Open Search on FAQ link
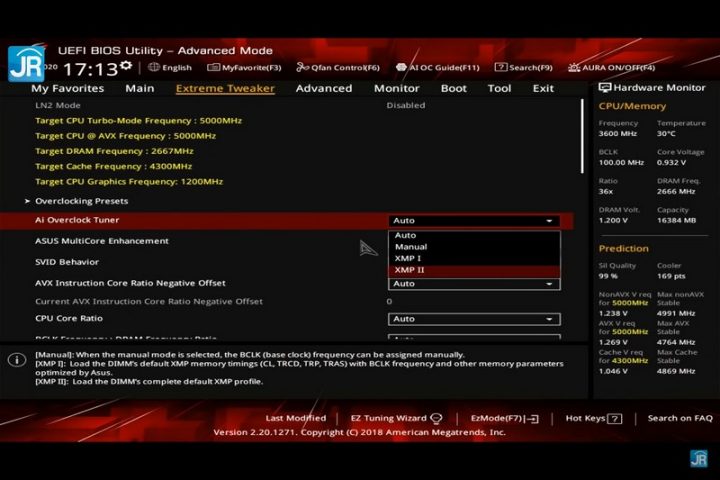Viewport: 720px width, 480px height. coord(680,418)
